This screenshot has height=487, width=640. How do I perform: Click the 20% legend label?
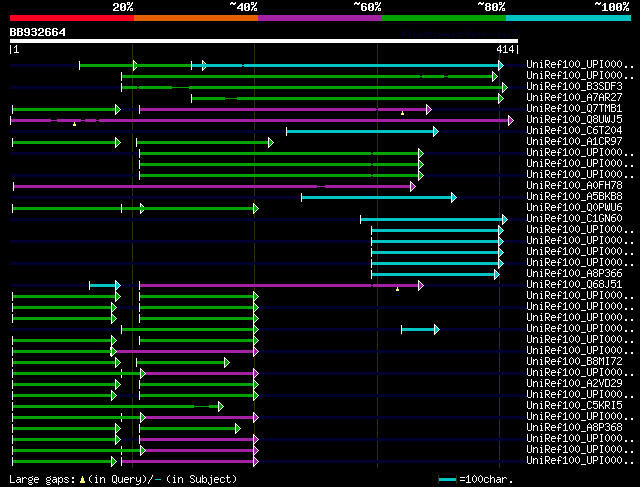(123, 7)
